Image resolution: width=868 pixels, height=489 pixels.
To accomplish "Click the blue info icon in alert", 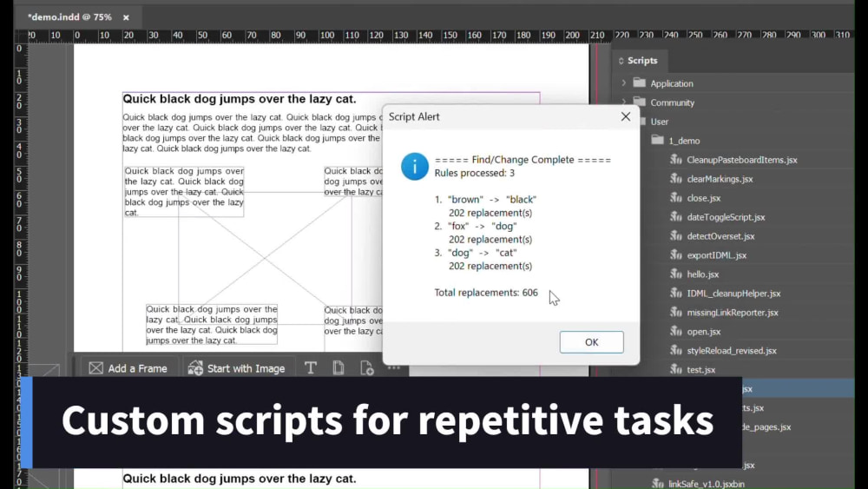I will click(x=415, y=166).
